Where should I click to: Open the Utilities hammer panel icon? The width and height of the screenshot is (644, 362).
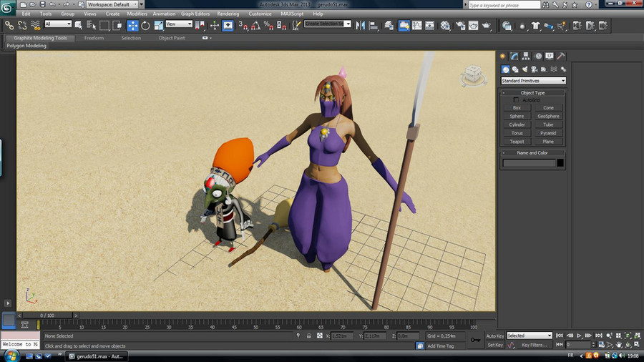[x=560, y=56]
